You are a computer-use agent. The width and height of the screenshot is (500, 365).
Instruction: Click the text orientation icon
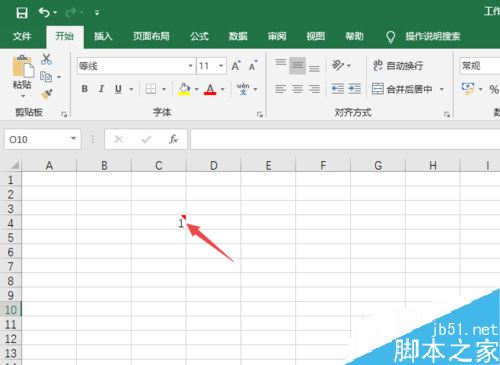tap(338, 65)
